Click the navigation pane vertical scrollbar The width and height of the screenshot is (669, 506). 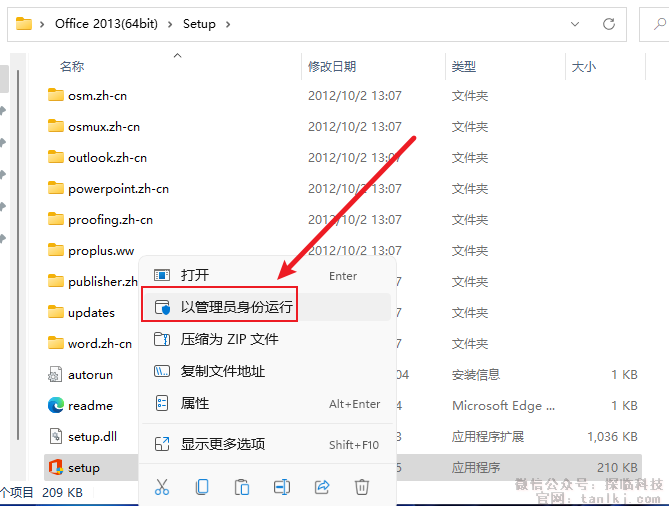18,255
